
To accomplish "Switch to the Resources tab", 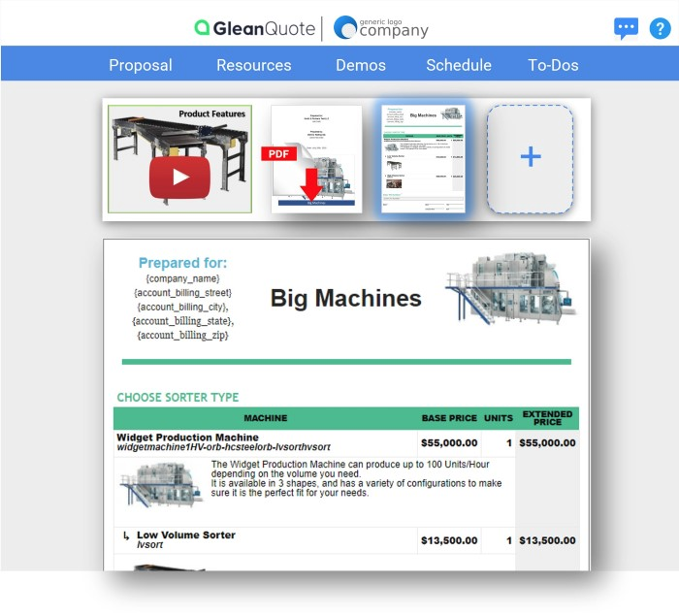I will pyautogui.click(x=254, y=65).
